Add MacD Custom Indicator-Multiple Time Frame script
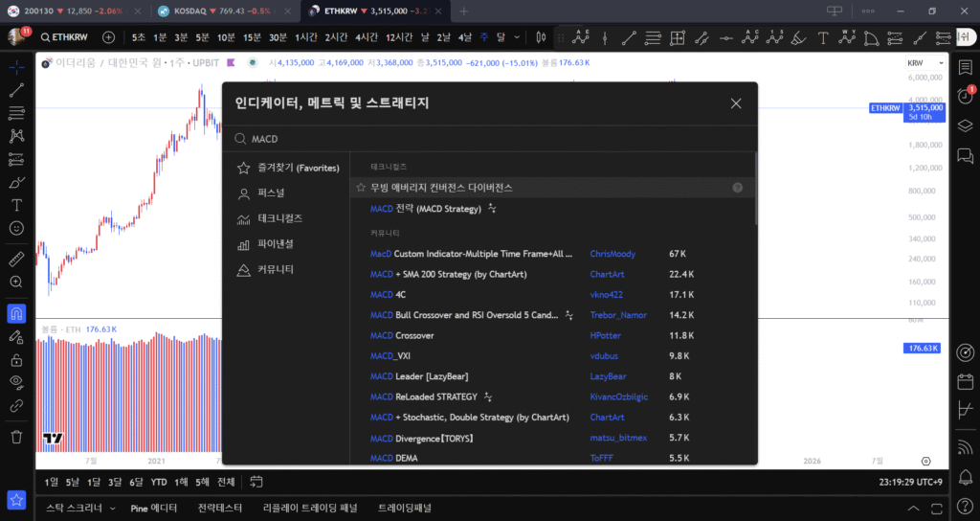This screenshot has width=980, height=521. pos(471,254)
